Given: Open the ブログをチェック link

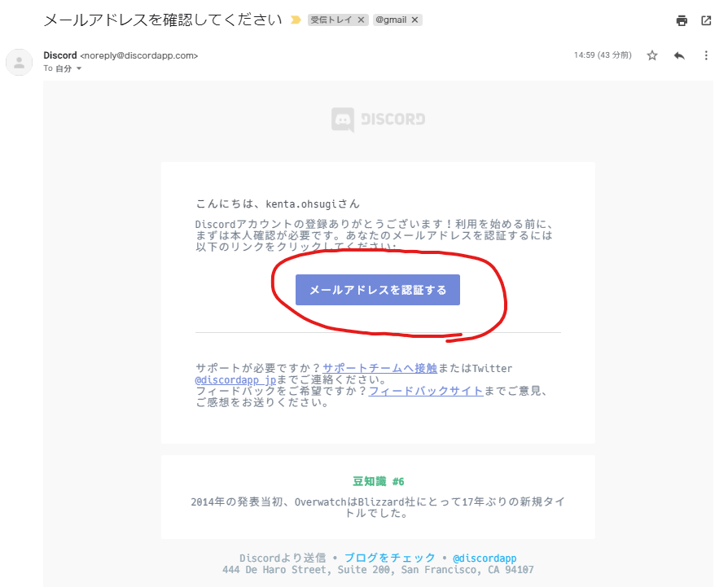Looking at the screenshot, I should click(390, 558).
